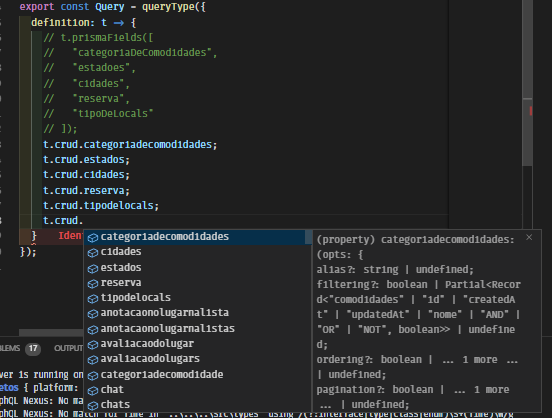Image resolution: width=552 pixels, height=418 pixels.
Task: Click the red error marker in overview ruler
Action: 530,111
